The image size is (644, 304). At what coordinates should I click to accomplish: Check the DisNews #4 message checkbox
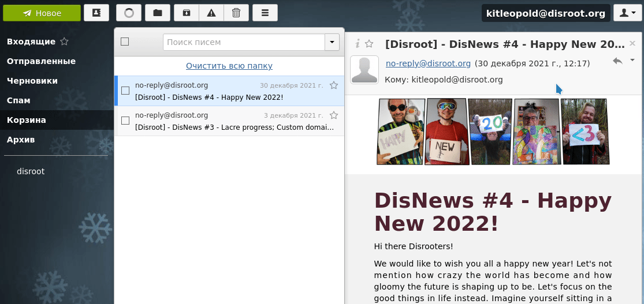(x=125, y=91)
